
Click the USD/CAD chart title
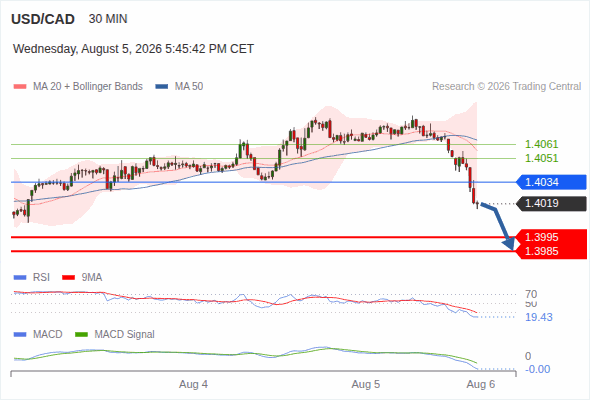pyautogui.click(x=43, y=19)
